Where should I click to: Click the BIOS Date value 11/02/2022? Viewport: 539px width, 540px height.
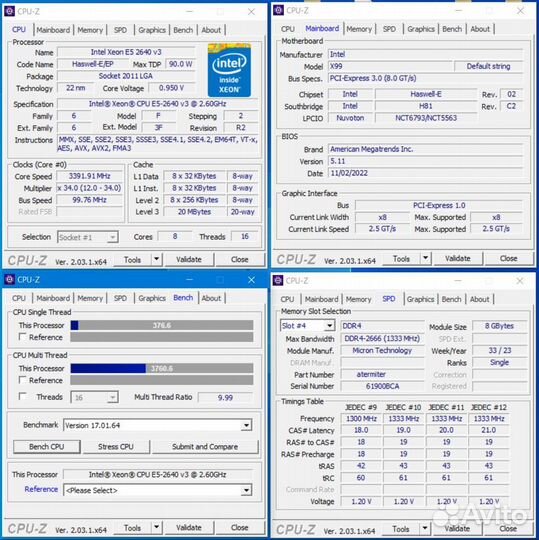pyautogui.click(x=425, y=173)
